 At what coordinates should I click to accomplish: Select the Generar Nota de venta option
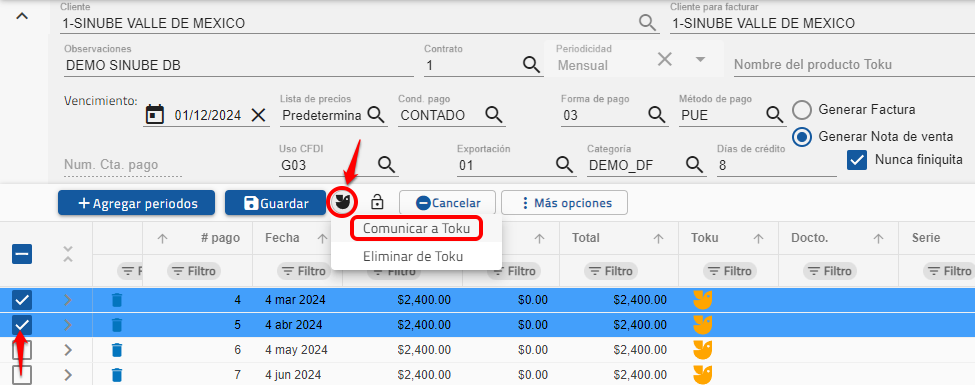pyautogui.click(x=802, y=136)
